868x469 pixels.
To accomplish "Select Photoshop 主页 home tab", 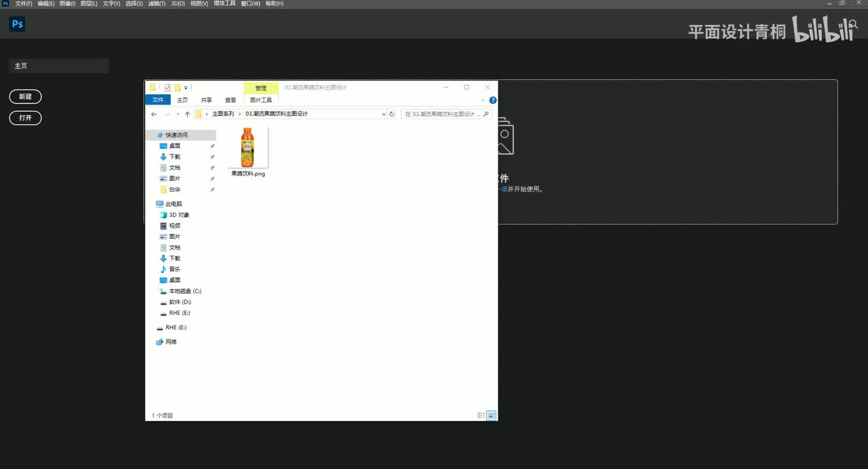I will [x=59, y=66].
